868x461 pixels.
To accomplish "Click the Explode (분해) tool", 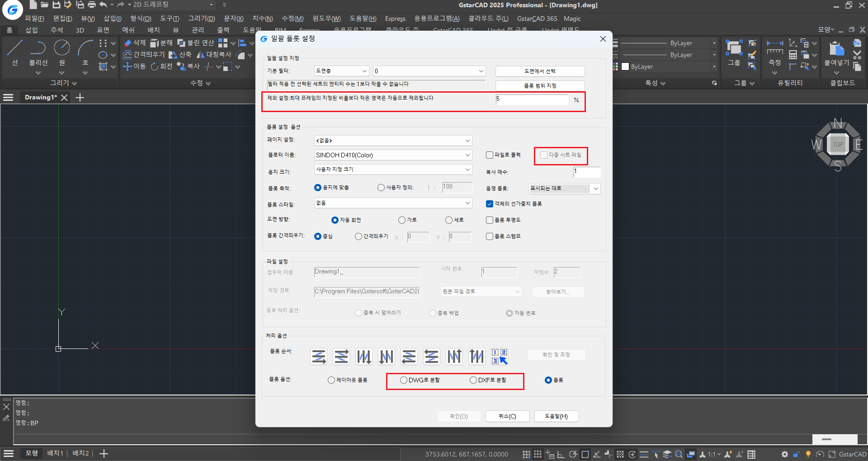I will click(161, 42).
